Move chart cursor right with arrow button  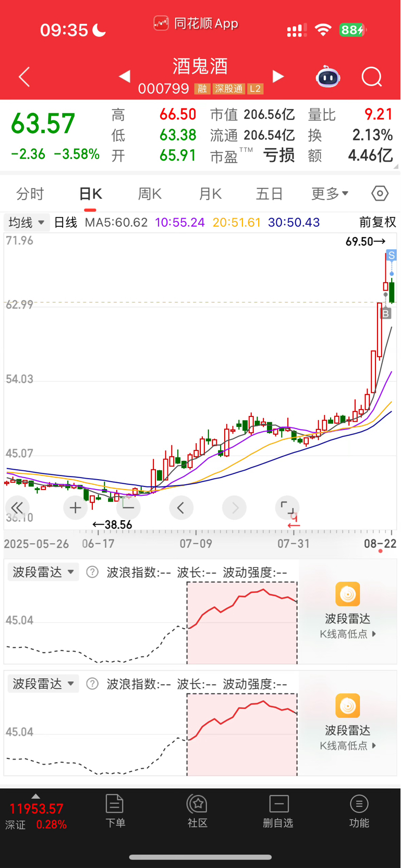click(x=235, y=507)
